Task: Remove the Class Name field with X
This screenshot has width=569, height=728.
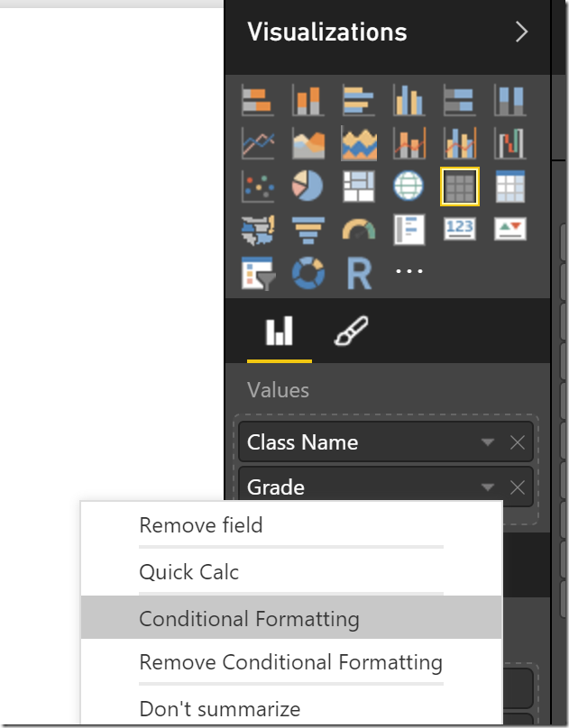Action: pyautogui.click(x=518, y=442)
